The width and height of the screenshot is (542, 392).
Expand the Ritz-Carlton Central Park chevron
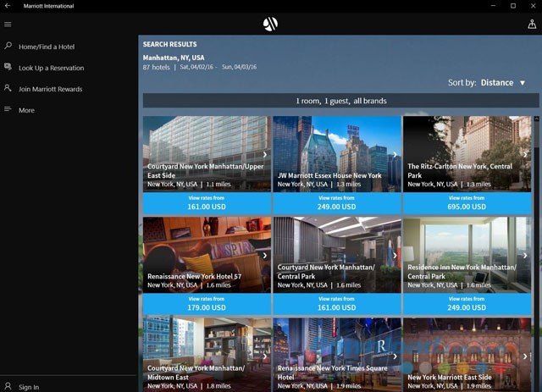[525, 155]
